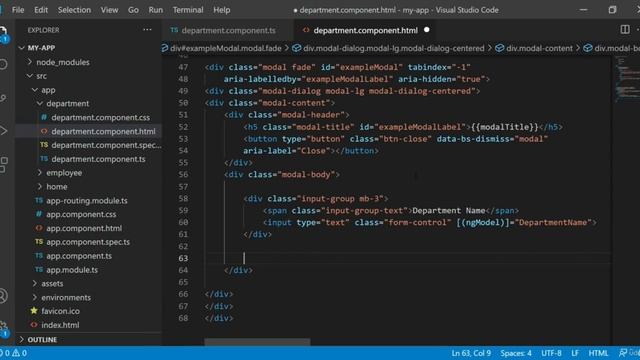Viewport: 640px width, 360px height.
Task: Click LF end-of-line status item
Action: 575,353
